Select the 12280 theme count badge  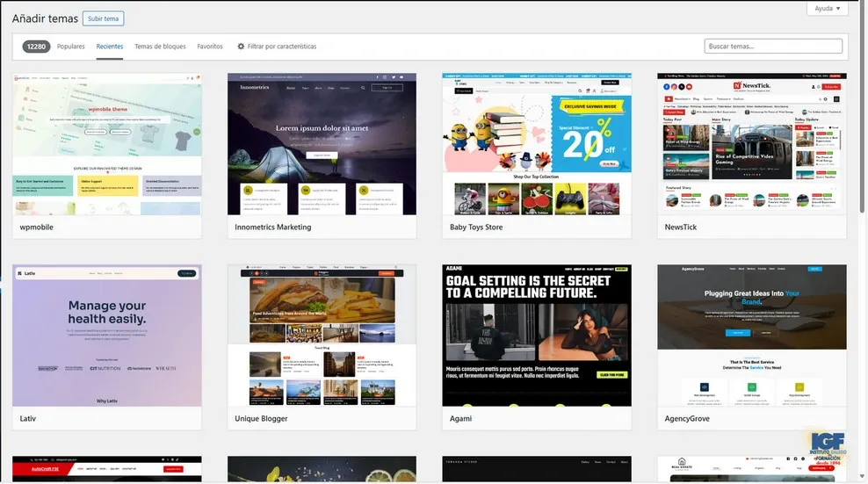pyautogui.click(x=36, y=47)
